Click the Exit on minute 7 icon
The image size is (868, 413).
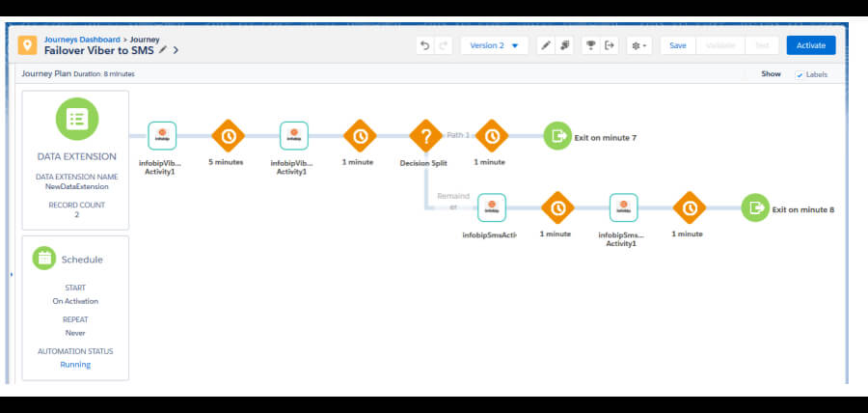557,136
